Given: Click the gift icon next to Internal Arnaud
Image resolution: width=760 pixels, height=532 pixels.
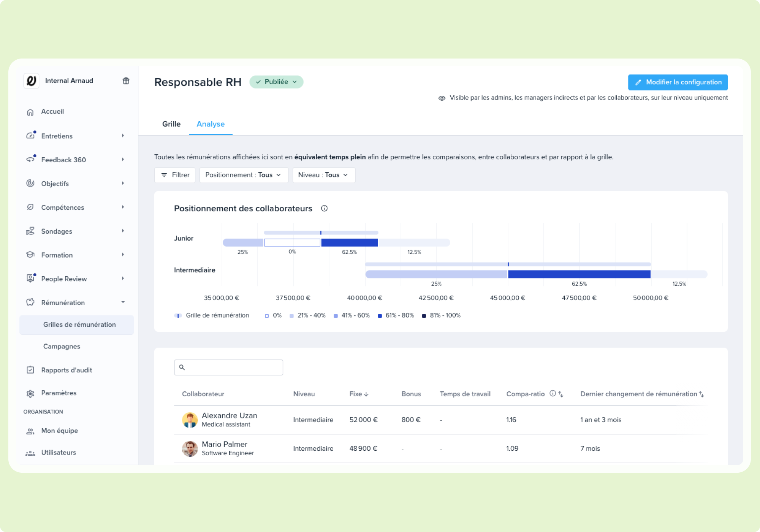Looking at the screenshot, I should point(126,81).
